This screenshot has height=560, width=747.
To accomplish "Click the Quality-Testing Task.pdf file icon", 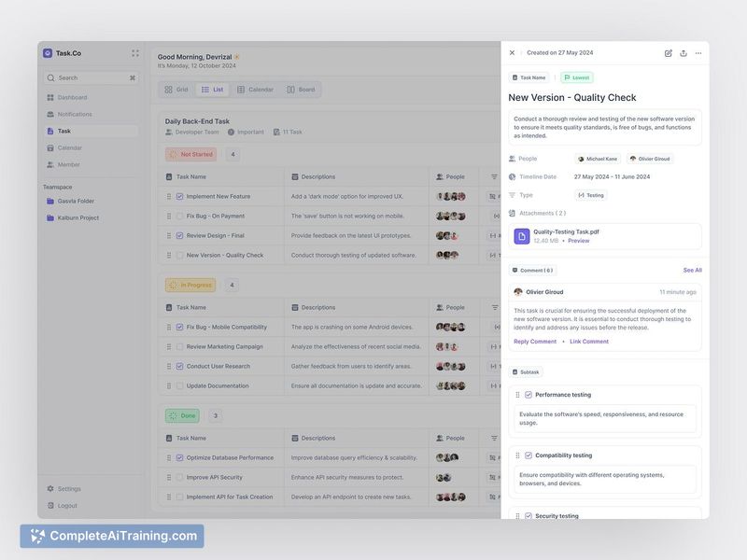I will [x=522, y=236].
